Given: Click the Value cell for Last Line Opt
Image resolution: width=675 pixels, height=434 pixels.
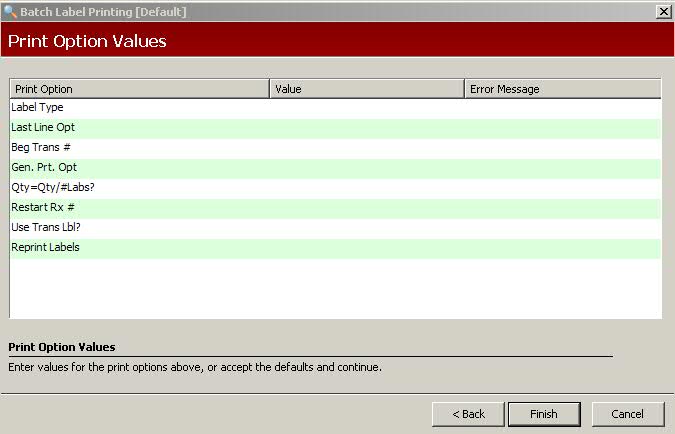Looking at the screenshot, I should (x=367, y=128).
